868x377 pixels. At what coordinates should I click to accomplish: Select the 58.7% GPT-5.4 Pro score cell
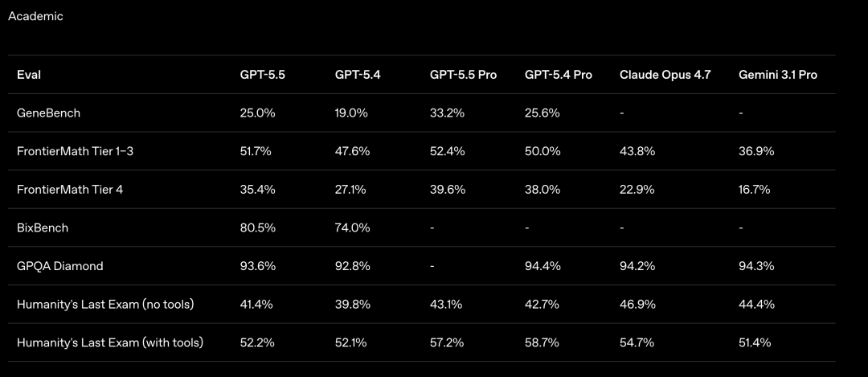pos(542,342)
